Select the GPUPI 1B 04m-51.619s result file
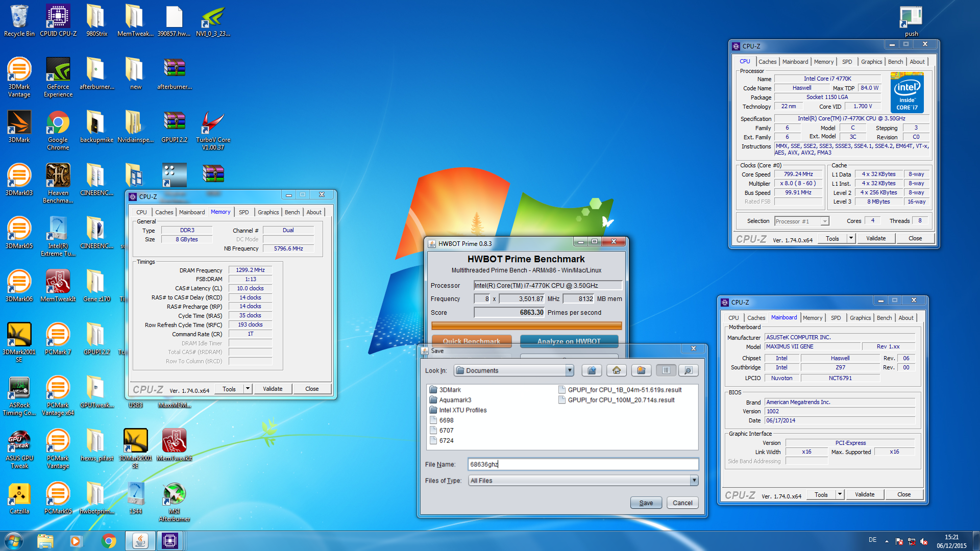 (x=620, y=390)
